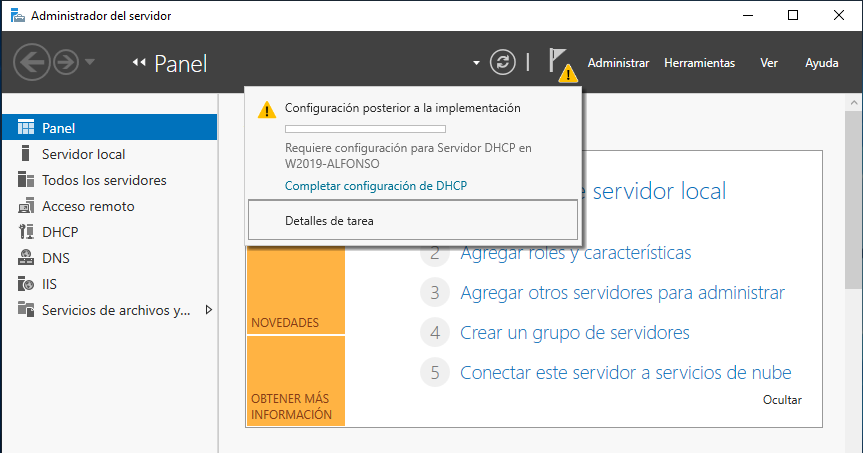Open navigation history dropdown arrow
Viewport: 863px width, 453px height.
click(x=90, y=62)
